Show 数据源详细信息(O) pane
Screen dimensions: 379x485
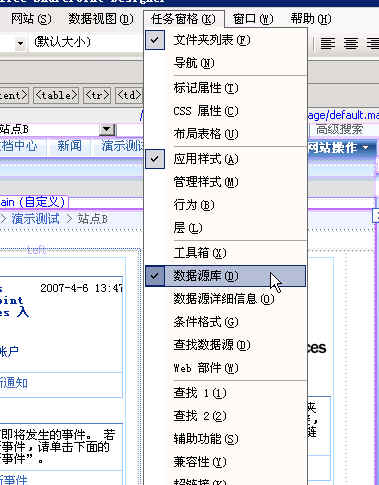[x=226, y=299]
